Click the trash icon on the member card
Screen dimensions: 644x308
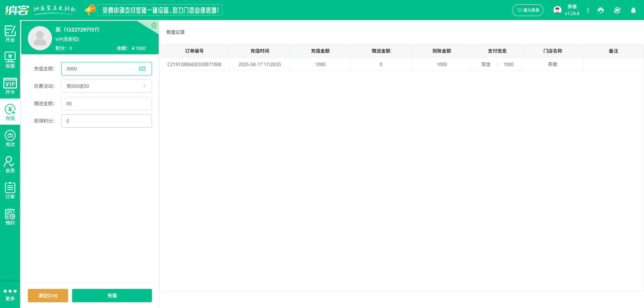154,25
